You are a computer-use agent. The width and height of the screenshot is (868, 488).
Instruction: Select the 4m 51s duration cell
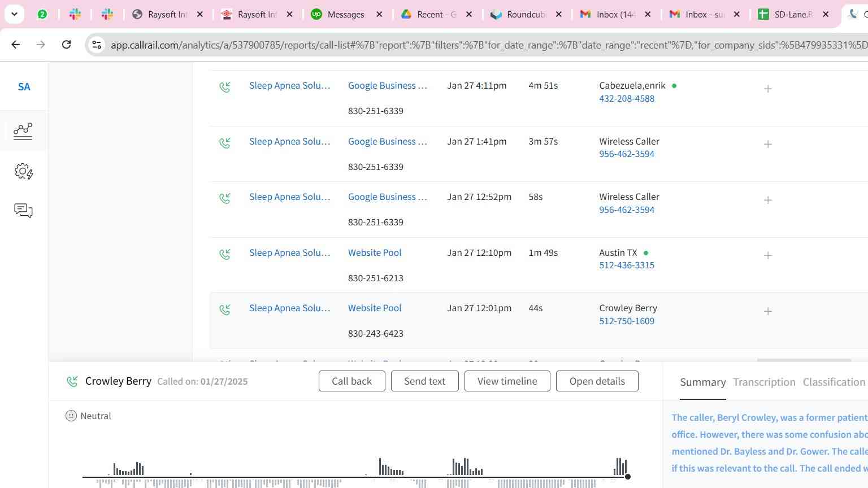[543, 85]
